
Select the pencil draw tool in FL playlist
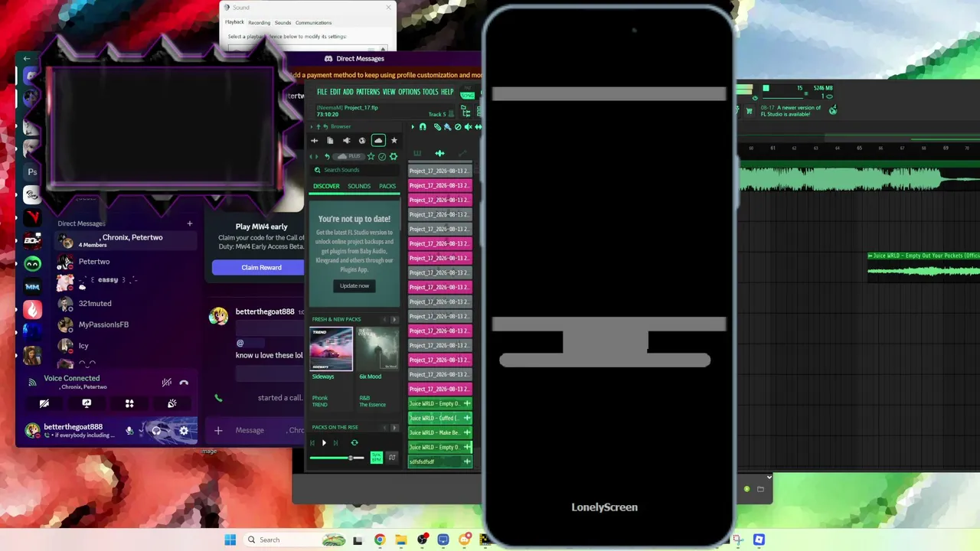coord(437,127)
